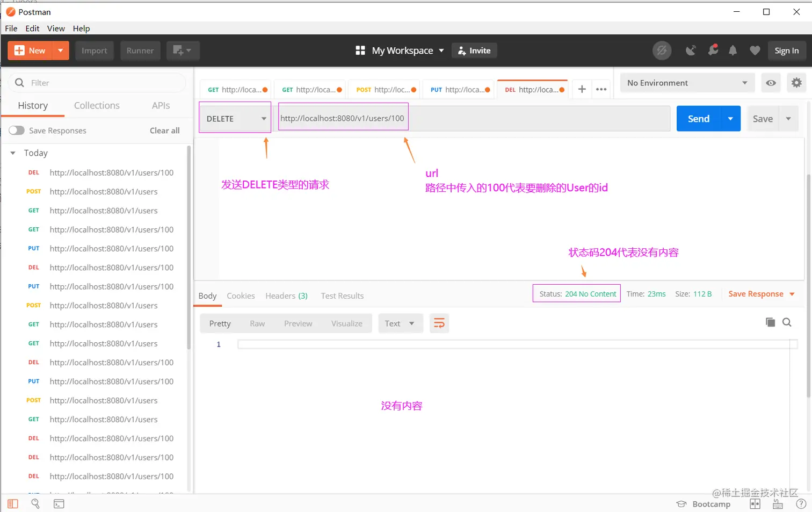Open the notifications bell

tap(733, 51)
